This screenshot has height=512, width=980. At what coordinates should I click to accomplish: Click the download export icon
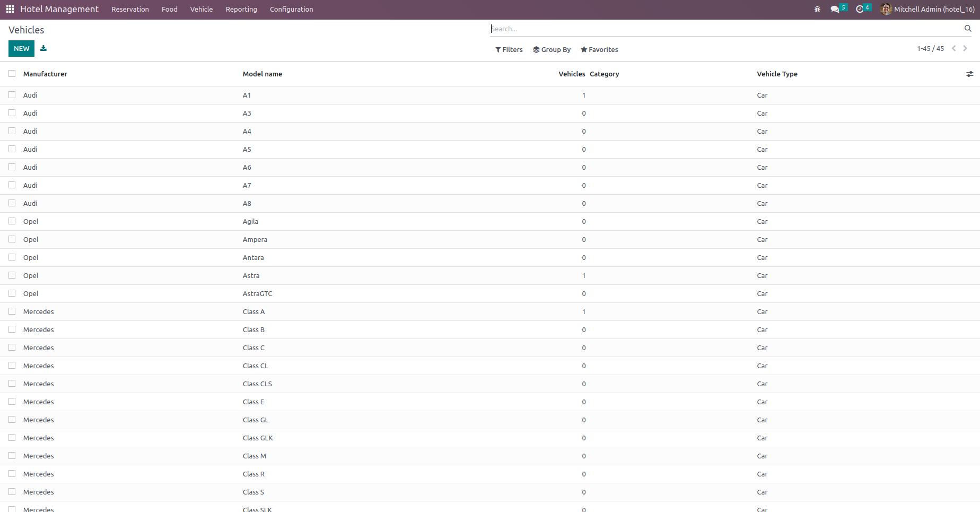pyautogui.click(x=43, y=48)
